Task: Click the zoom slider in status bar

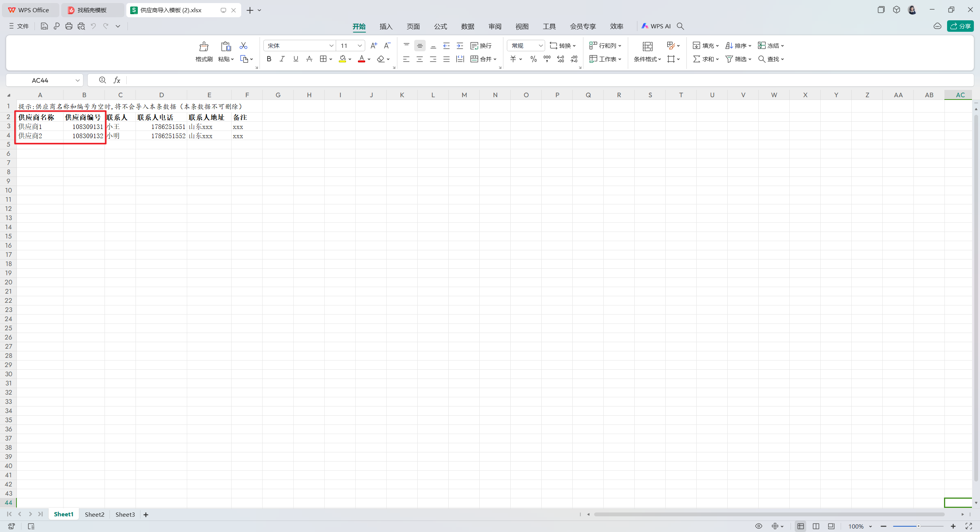Action: coord(918,526)
